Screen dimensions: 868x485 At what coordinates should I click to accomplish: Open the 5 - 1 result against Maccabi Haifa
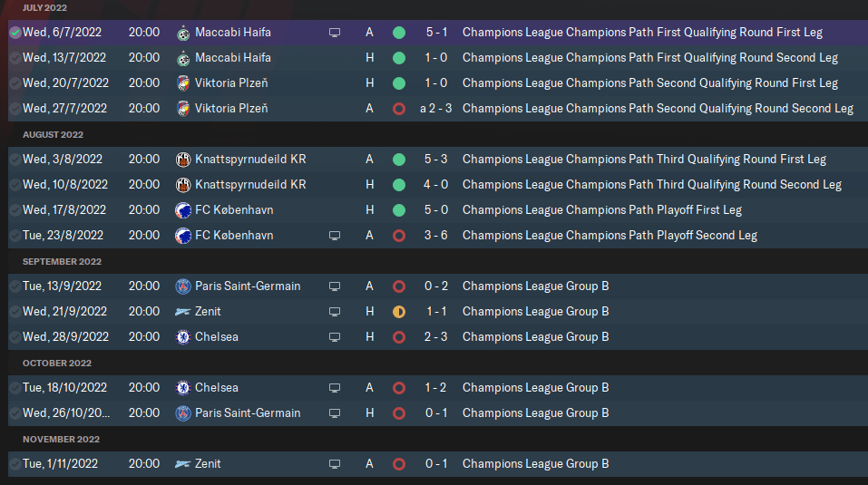436,33
